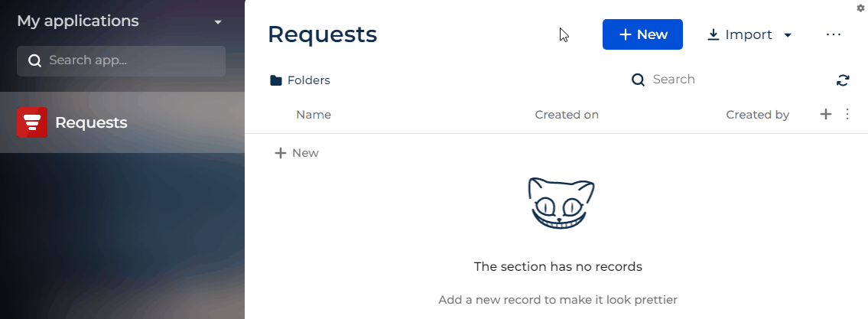Click the Folders folder icon
Image resolution: width=868 pixels, height=319 pixels.
(x=275, y=80)
